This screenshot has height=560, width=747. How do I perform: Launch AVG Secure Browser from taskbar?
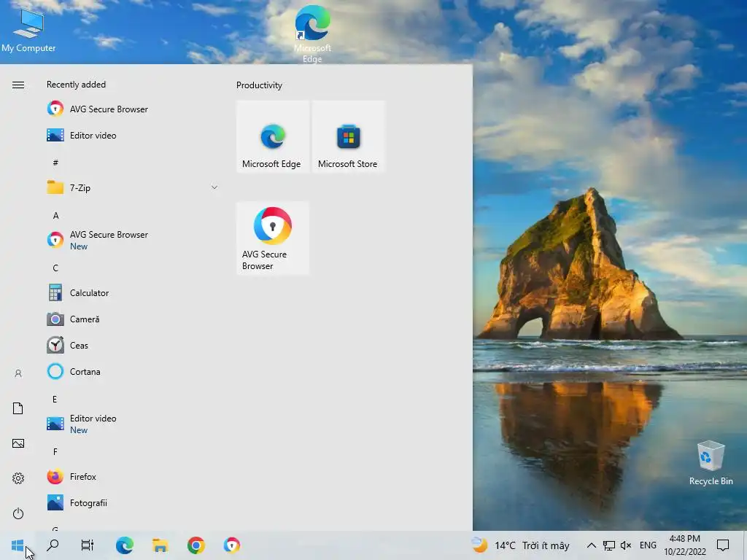pyautogui.click(x=232, y=545)
